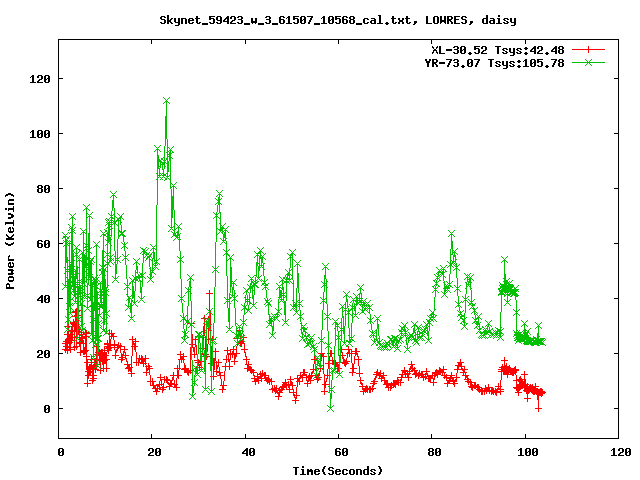
Task: Click the lowest green data marker near time 58
Action: [x=331, y=408]
